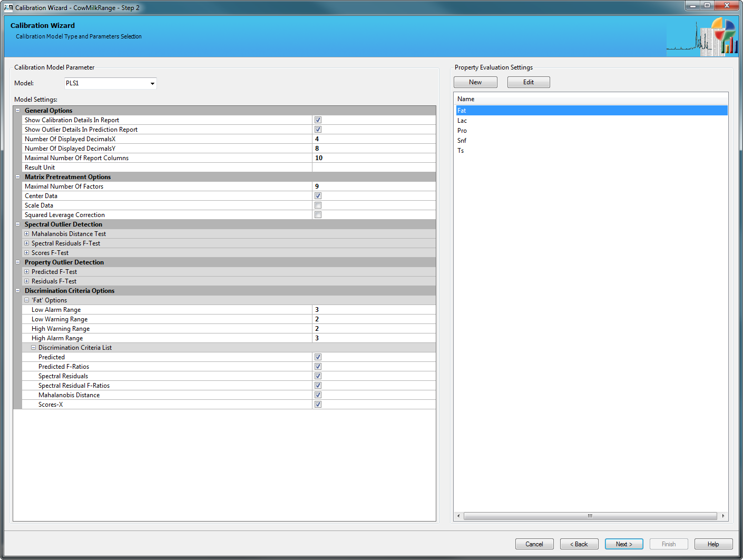Click the Maximal Number Of Factors value
This screenshot has width=743, height=560.
[374, 186]
